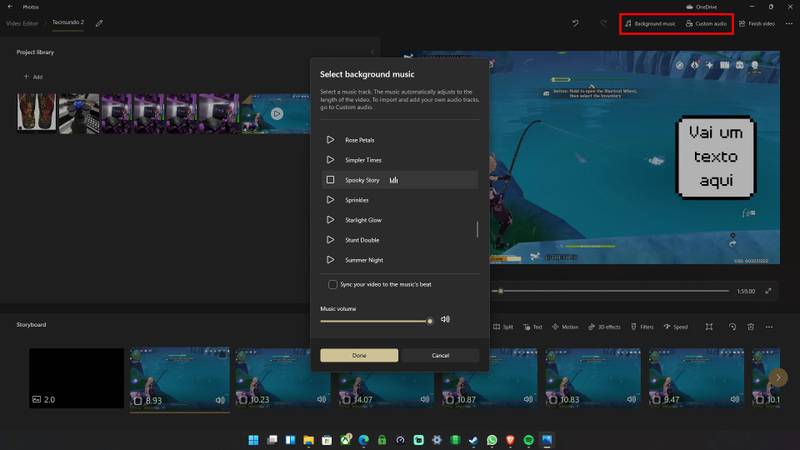Enable Sync your video to the music's beat
800x450 pixels.
[333, 284]
